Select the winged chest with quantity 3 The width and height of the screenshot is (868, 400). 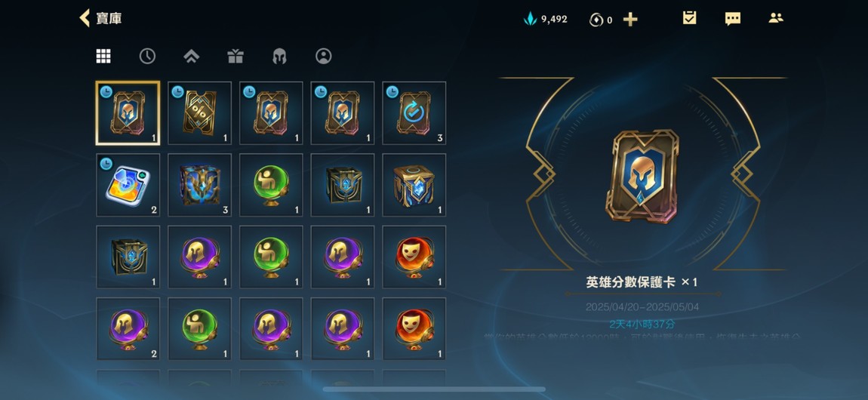click(x=200, y=185)
